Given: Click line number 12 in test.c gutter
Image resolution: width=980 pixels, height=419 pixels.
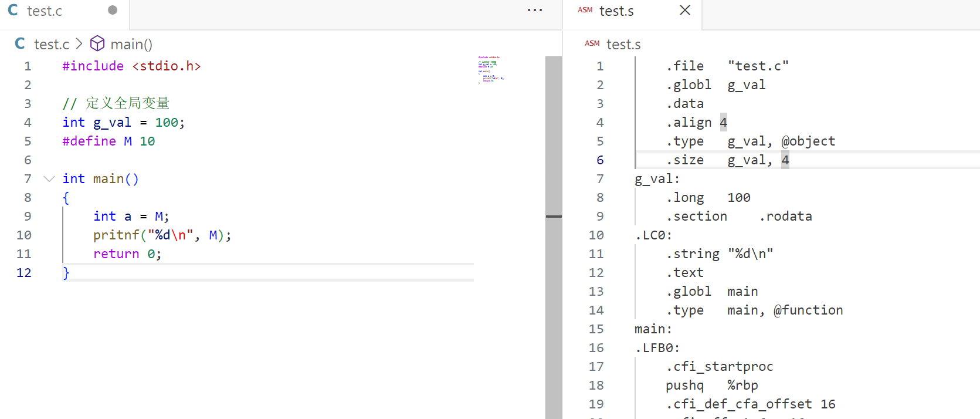Looking at the screenshot, I should 24,273.
